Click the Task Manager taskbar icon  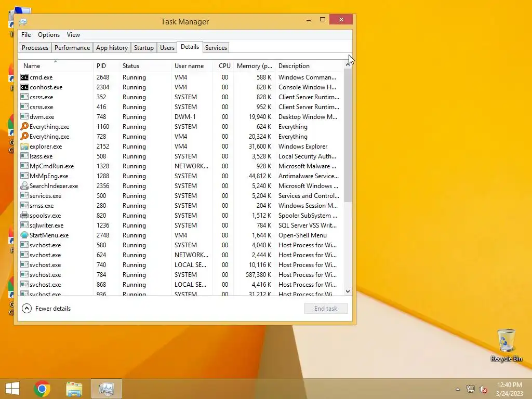click(x=106, y=389)
